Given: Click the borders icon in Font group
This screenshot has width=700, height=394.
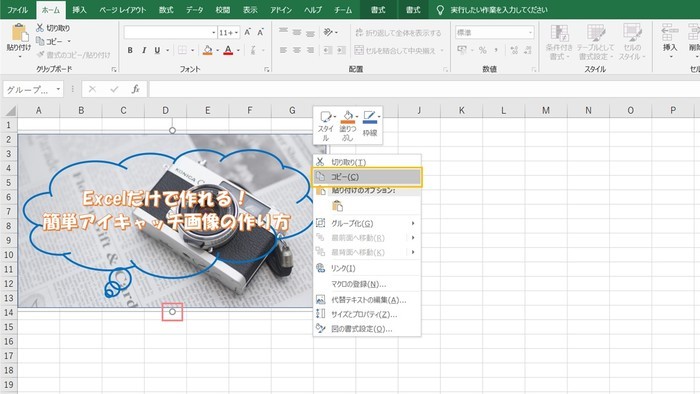Looking at the screenshot, I should click(182, 50).
